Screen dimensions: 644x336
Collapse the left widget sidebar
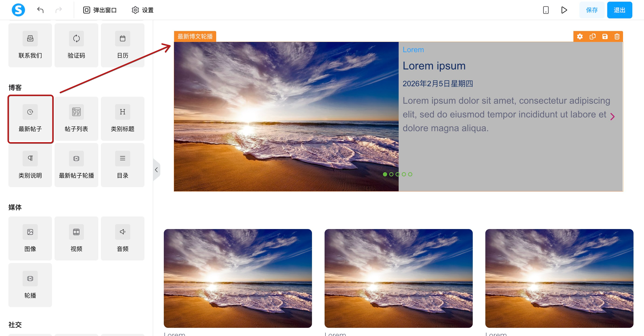coord(157,170)
